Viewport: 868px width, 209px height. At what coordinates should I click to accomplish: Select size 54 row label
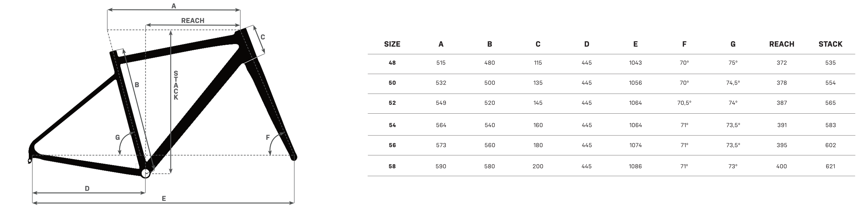(x=392, y=125)
